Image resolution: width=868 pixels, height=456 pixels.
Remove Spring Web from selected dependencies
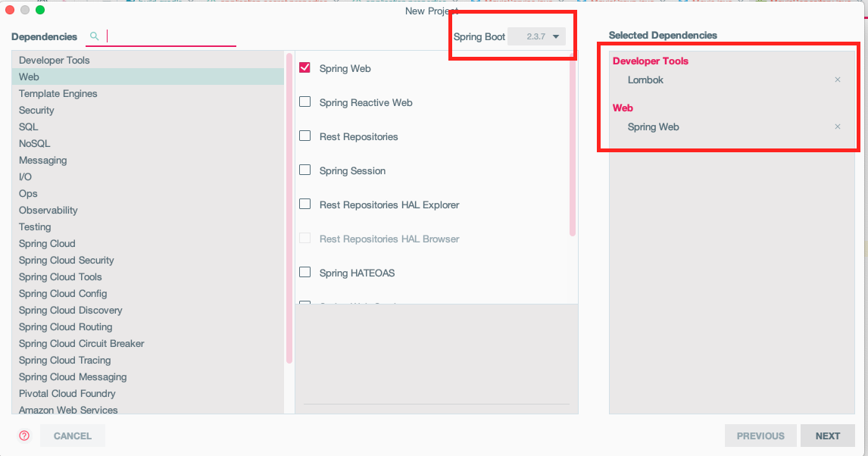pyautogui.click(x=838, y=126)
